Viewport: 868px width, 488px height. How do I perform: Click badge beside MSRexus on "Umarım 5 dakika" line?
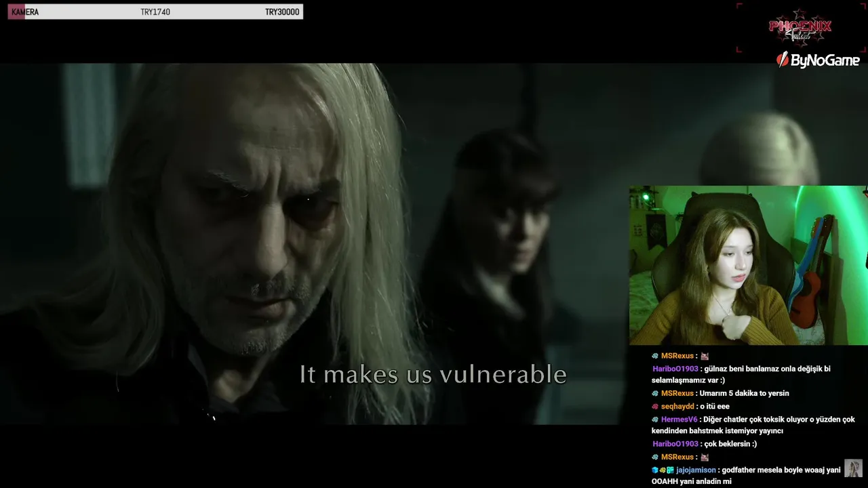click(x=655, y=393)
